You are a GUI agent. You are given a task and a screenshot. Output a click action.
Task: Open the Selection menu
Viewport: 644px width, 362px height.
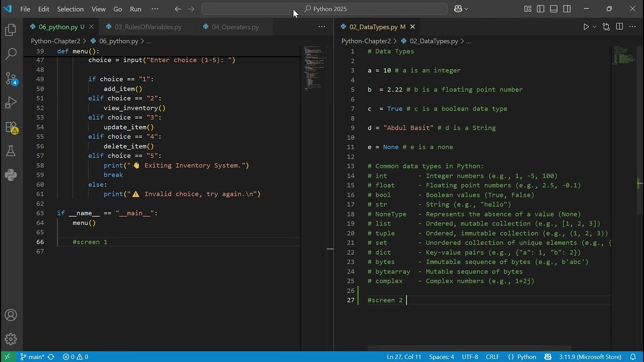(x=70, y=9)
